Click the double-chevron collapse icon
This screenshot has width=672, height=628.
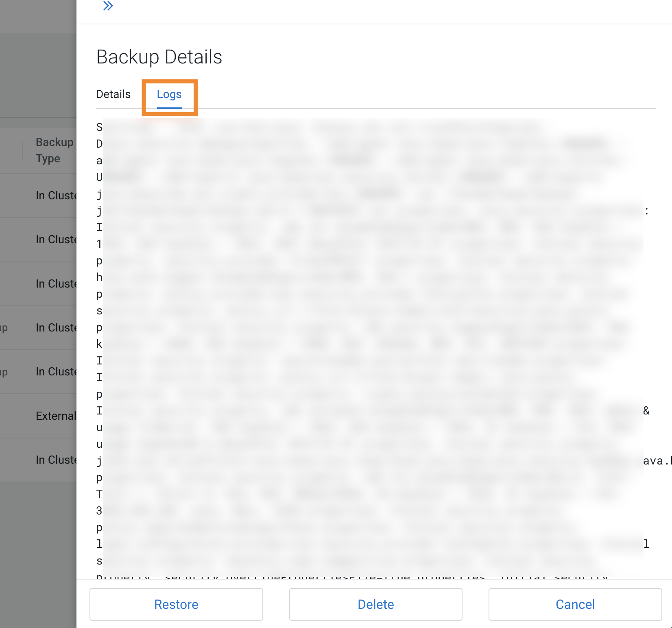108,6
